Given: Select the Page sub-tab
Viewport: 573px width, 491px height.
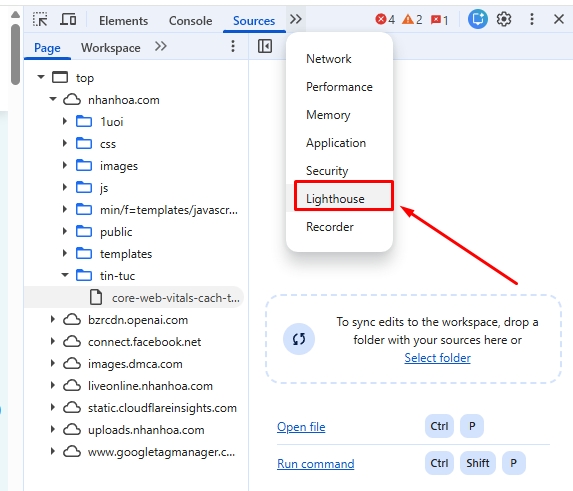Looking at the screenshot, I should [47, 48].
